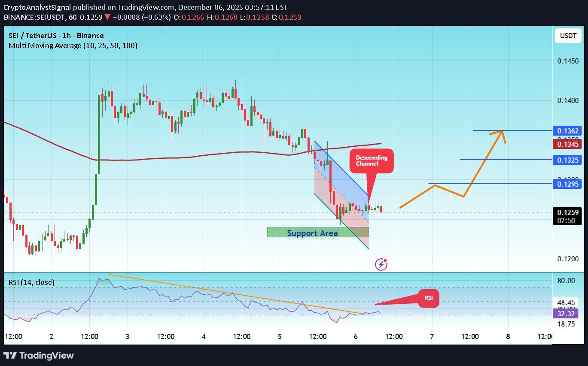Open SEI / TetherUS symbol title
The height and width of the screenshot is (366, 588).
click(56, 36)
